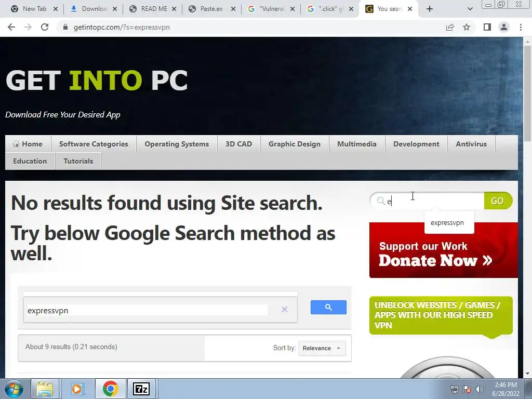Click the Action Center flag icon
Image resolution: width=532 pixels, height=399 pixels.
pyautogui.click(x=467, y=389)
